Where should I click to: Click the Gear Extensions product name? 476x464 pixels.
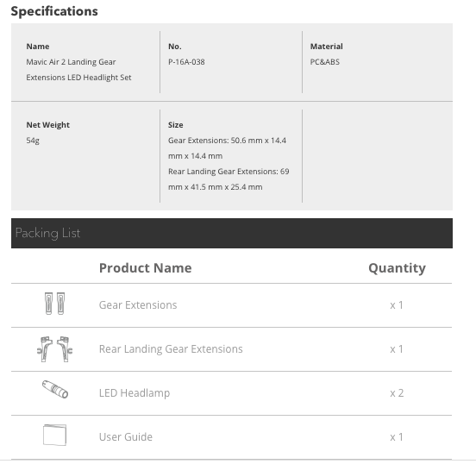138,305
